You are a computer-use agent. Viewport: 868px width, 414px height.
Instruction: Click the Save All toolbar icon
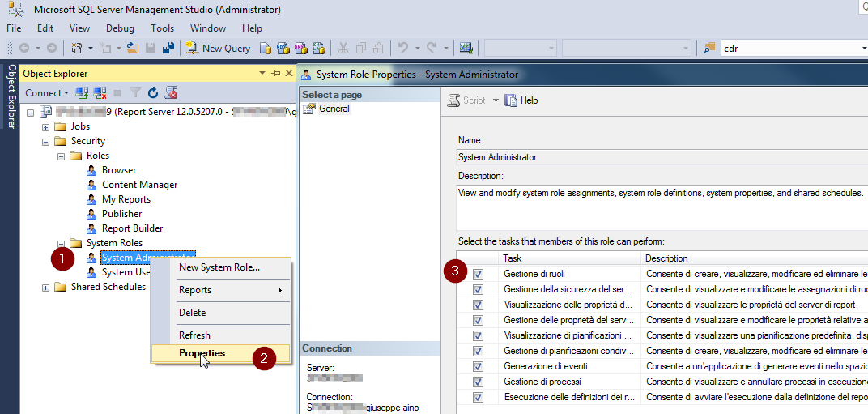[x=168, y=49]
